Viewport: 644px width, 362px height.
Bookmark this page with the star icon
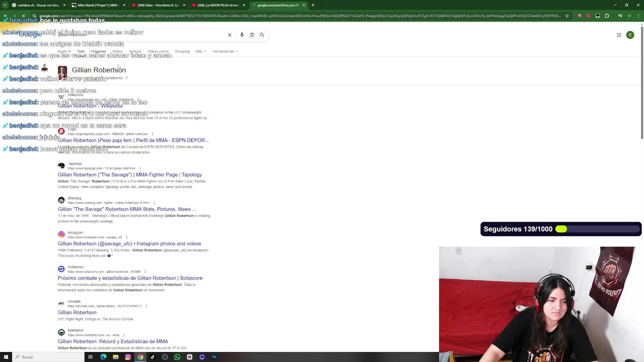coord(567,16)
